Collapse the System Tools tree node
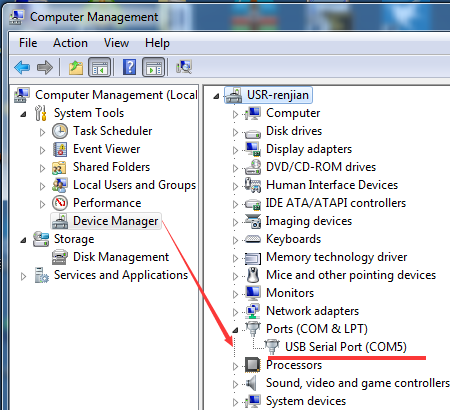Viewport: 450px width, 410px height. (x=23, y=114)
